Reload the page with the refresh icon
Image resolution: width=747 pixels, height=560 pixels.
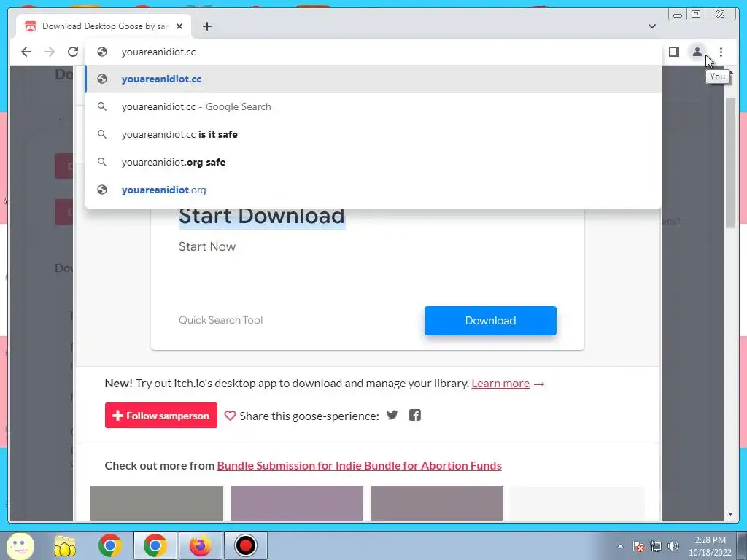[x=73, y=52]
